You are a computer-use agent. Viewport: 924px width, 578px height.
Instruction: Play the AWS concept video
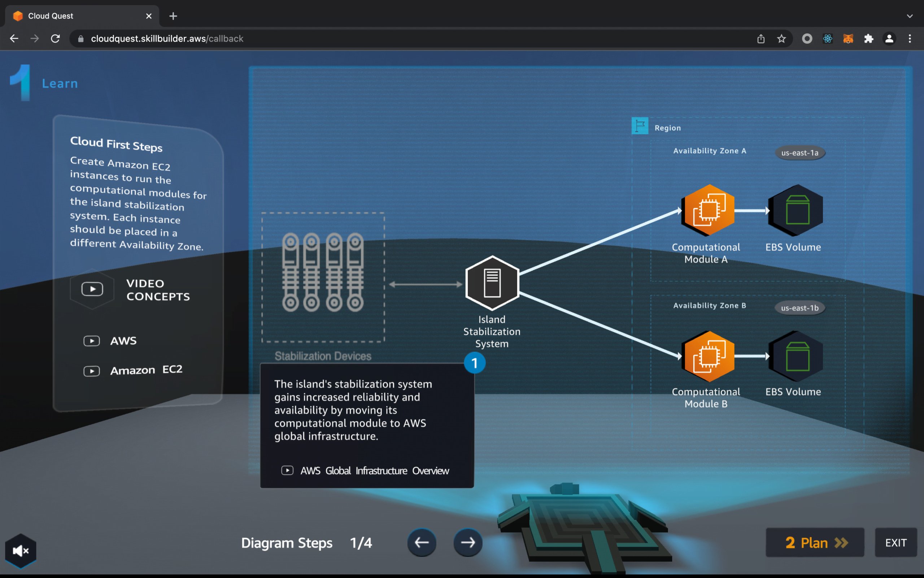pyautogui.click(x=110, y=341)
